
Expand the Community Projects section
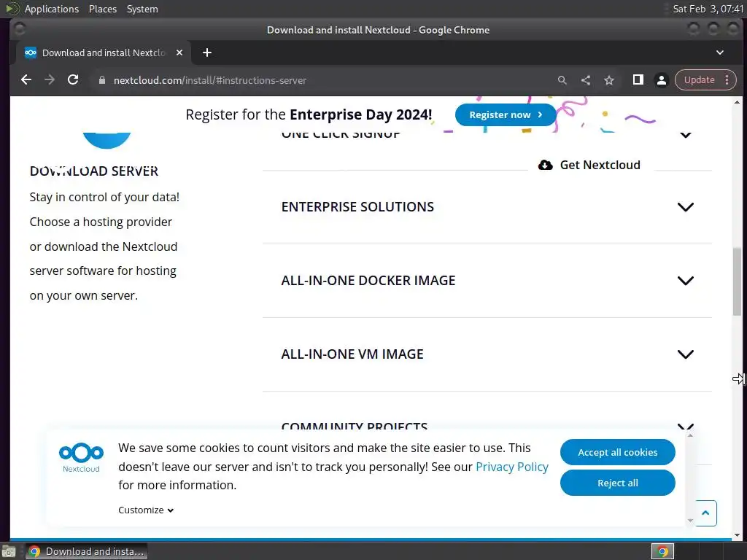tap(686, 426)
